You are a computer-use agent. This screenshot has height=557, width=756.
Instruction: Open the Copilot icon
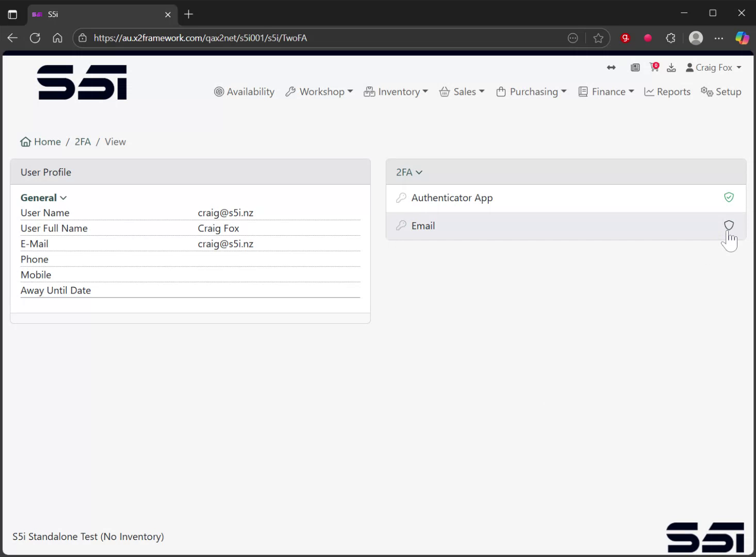point(742,38)
